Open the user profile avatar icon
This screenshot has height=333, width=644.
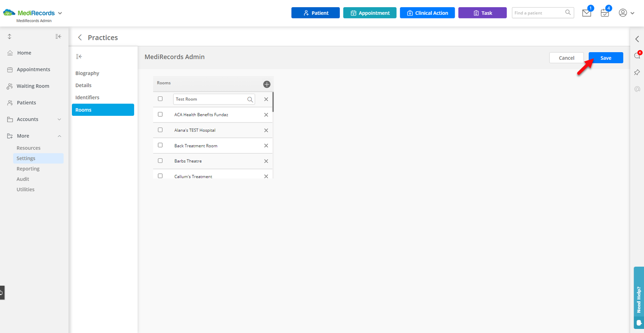(623, 13)
